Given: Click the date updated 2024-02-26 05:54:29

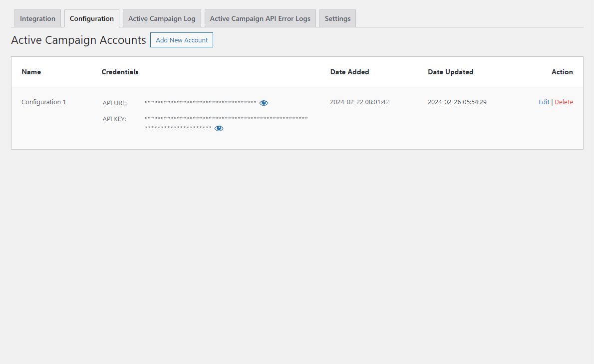Looking at the screenshot, I should point(457,102).
